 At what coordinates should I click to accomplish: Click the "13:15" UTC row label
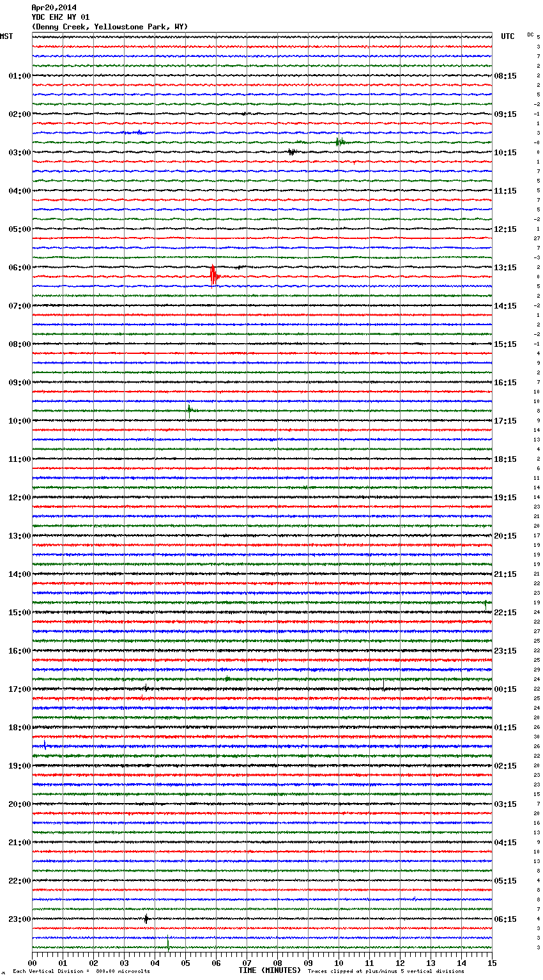(505, 268)
